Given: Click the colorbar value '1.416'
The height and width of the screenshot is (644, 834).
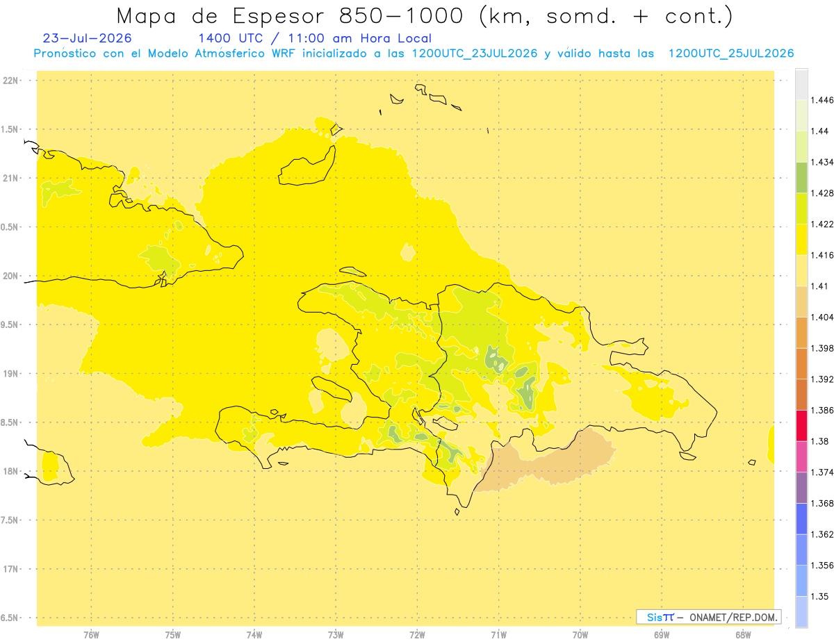Looking at the screenshot, I should click(x=824, y=255).
